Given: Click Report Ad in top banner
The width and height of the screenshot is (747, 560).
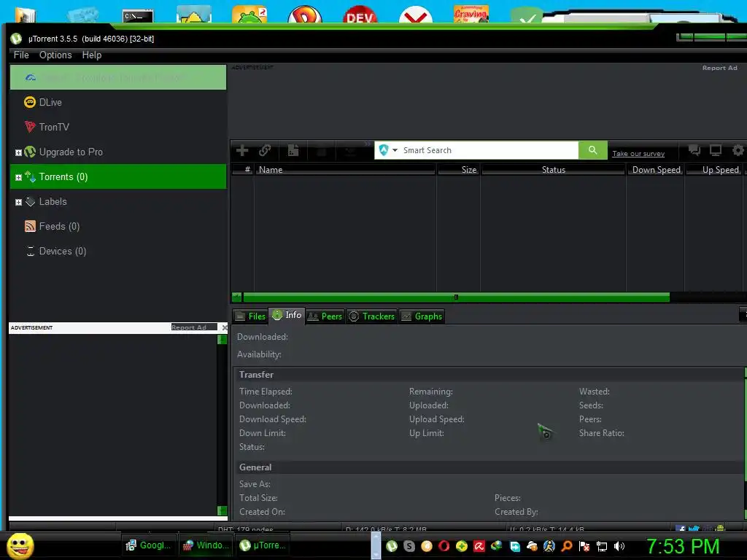Looking at the screenshot, I should 720,68.
